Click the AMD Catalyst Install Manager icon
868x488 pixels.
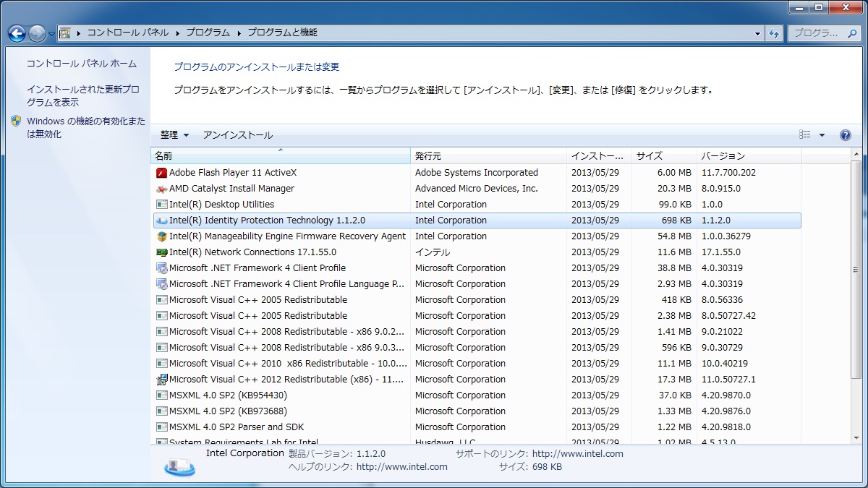click(161, 189)
